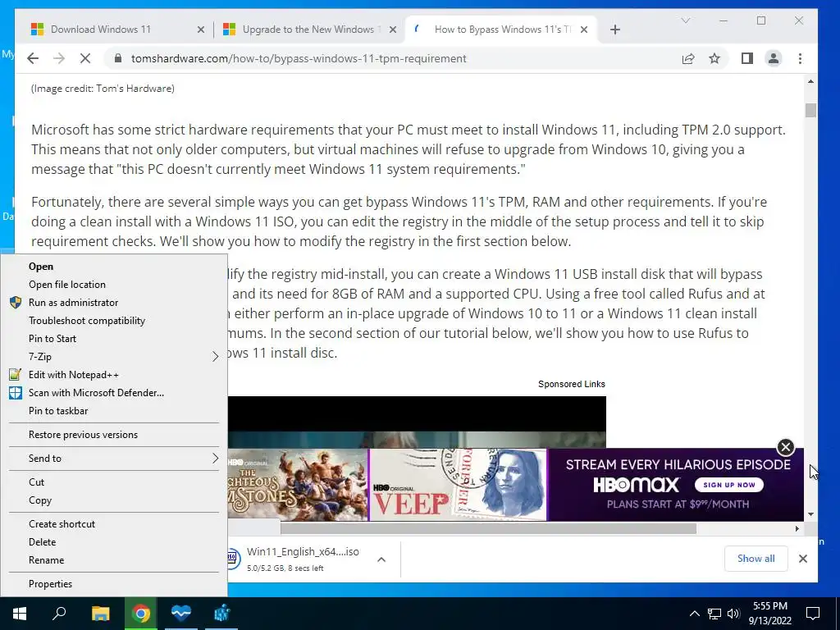The image size is (840, 630).
Task: Click the lock icon in address bar
Action: 118,58
